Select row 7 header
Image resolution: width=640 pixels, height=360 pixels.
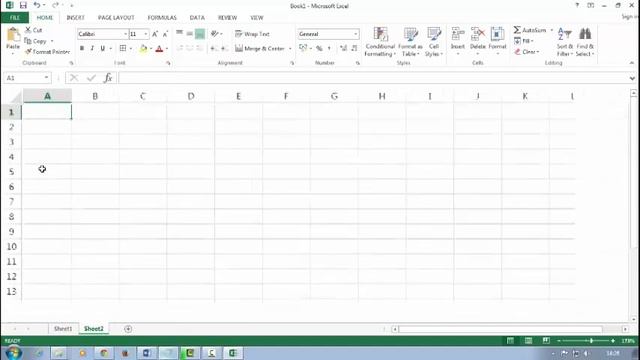(11, 201)
